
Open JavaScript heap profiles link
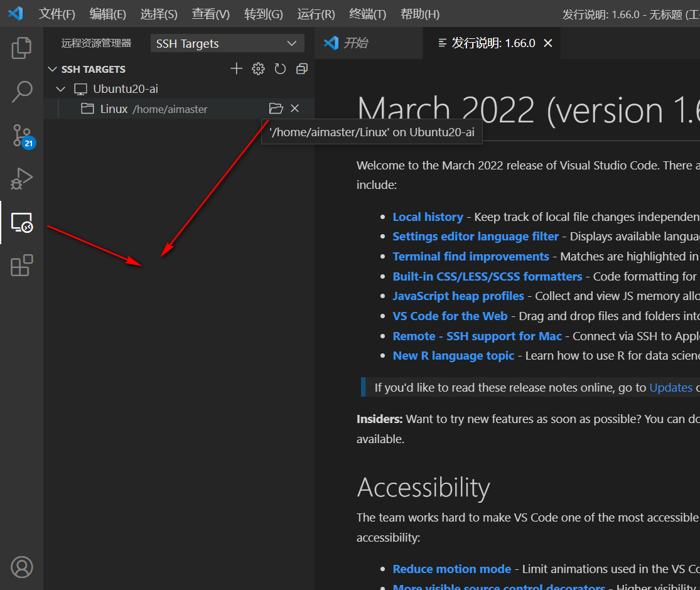(x=458, y=296)
